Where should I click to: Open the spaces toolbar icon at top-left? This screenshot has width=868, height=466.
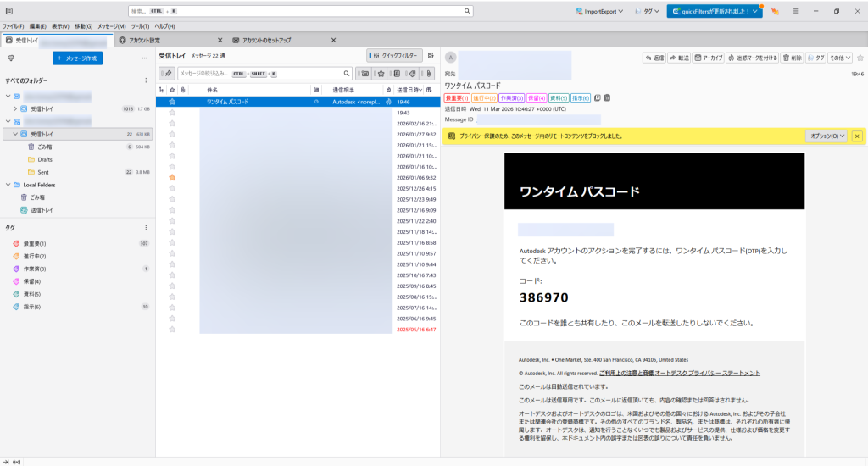8,11
